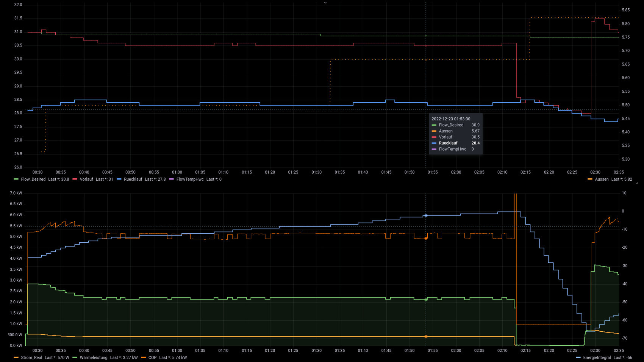Toggle visibility of the Vorlauf series label

[x=86, y=179]
